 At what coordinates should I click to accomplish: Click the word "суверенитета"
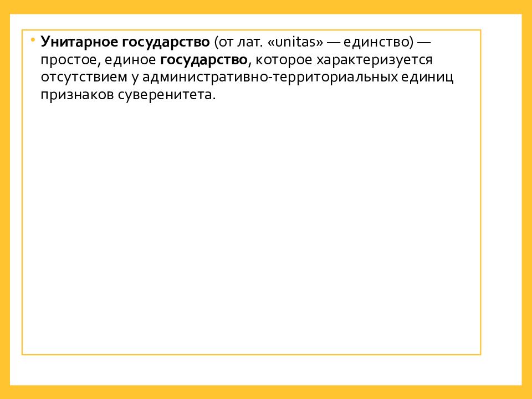165,95
